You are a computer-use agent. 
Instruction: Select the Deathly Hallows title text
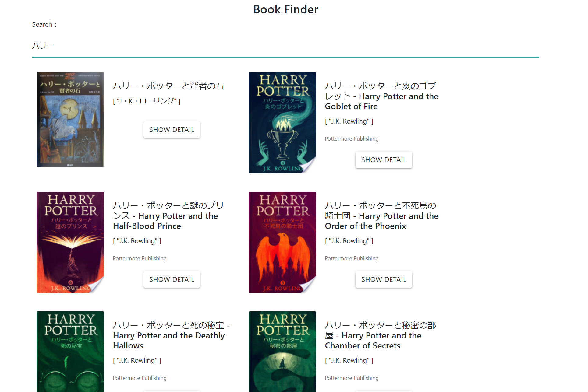171,335
